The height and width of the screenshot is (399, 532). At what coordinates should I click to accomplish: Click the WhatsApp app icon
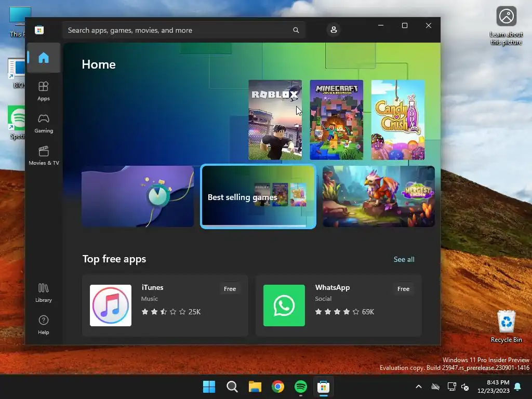(284, 305)
